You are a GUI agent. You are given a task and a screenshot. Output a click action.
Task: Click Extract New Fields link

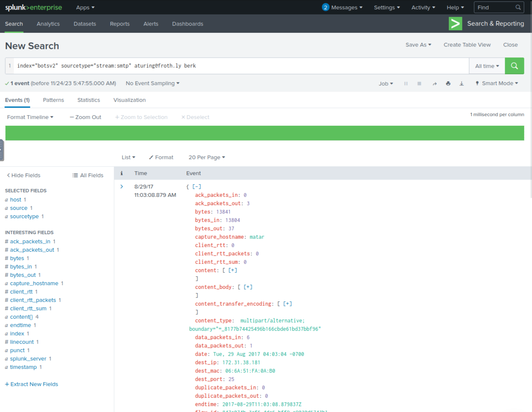pos(32,384)
